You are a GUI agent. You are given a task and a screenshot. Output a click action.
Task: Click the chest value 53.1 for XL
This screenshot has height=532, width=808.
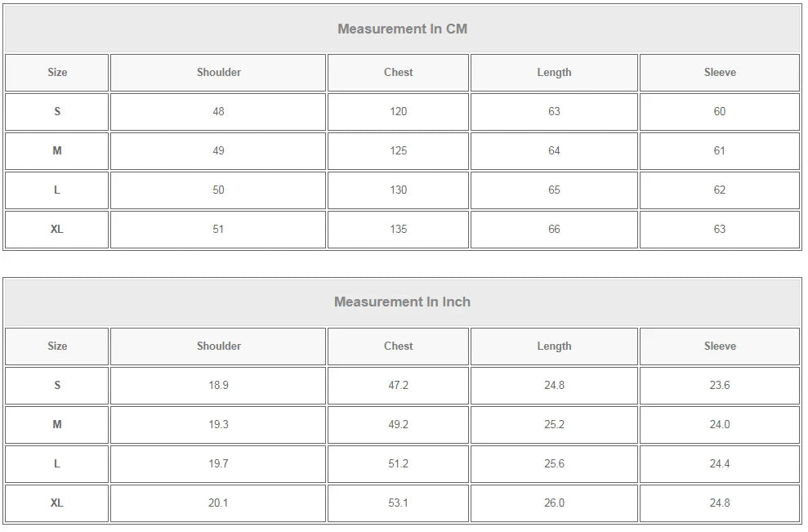(x=398, y=503)
